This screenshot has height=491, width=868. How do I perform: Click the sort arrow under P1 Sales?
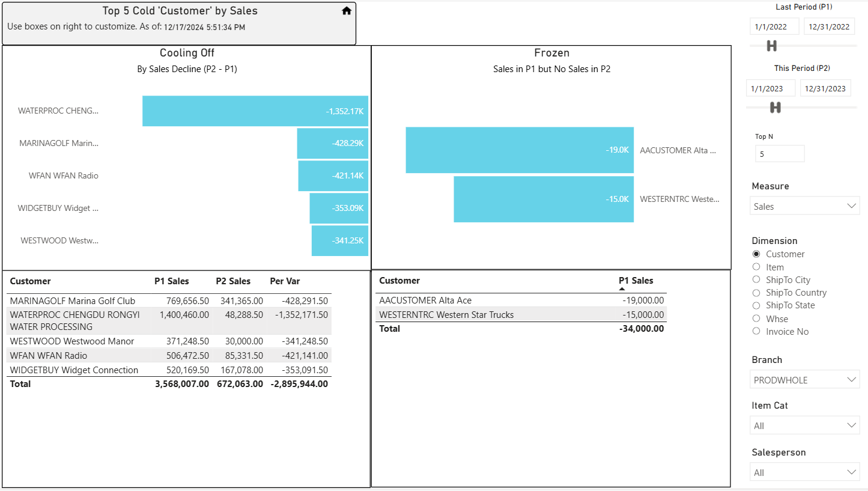tap(622, 289)
